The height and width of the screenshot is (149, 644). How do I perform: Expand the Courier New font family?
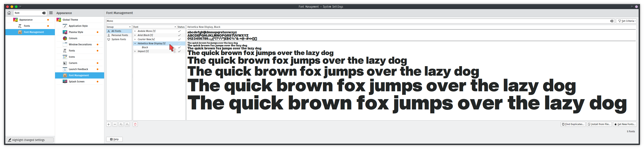click(135, 39)
